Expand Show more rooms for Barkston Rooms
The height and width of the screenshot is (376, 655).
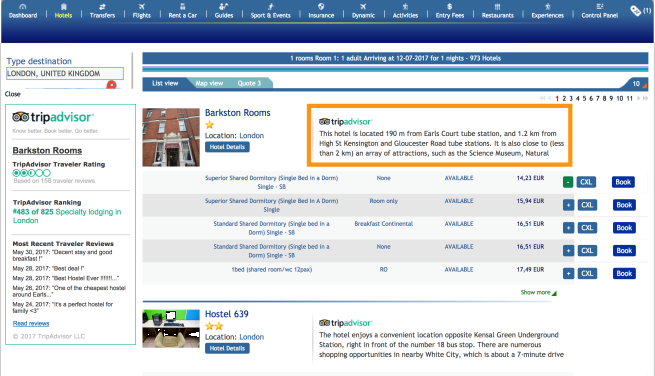click(x=538, y=292)
